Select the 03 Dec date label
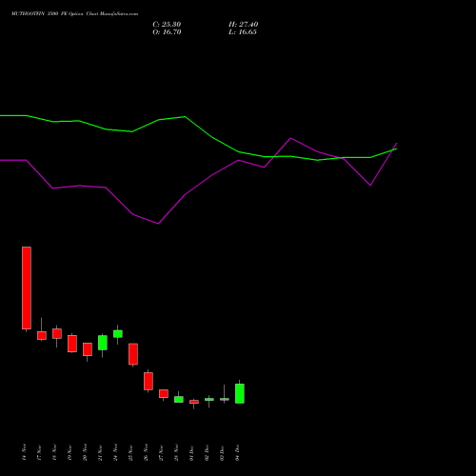This screenshot has height=476, width=476. point(222,452)
